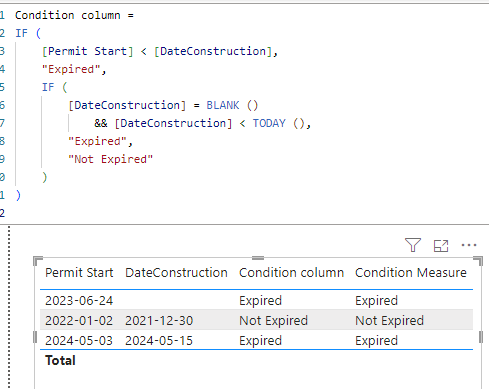Click the Condition column header
Viewport: 489px width, 389px height.
coord(291,273)
